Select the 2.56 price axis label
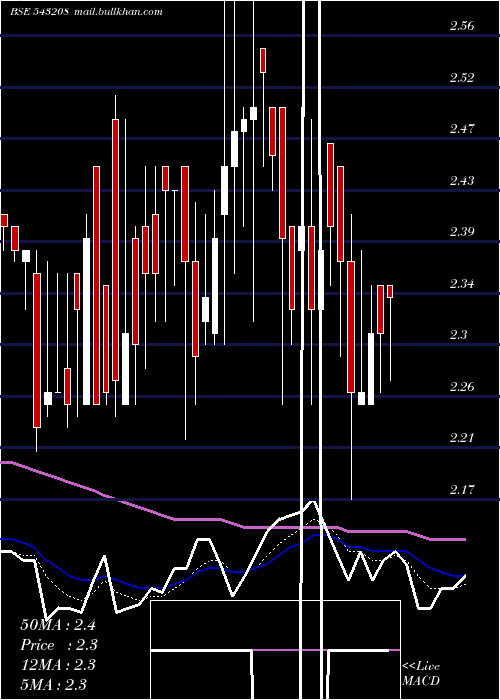This screenshot has height=700, width=500. click(x=462, y=25)
